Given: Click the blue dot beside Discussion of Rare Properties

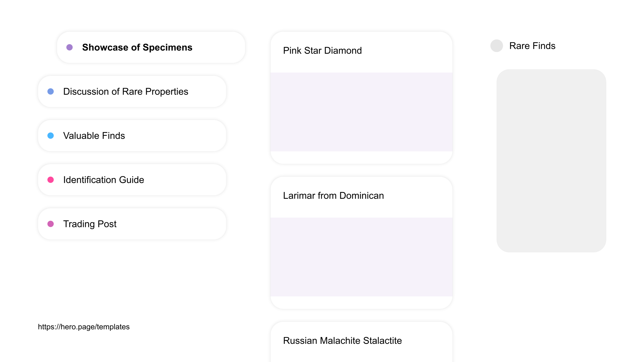Looking at the screenshot, I should point(50,91).
